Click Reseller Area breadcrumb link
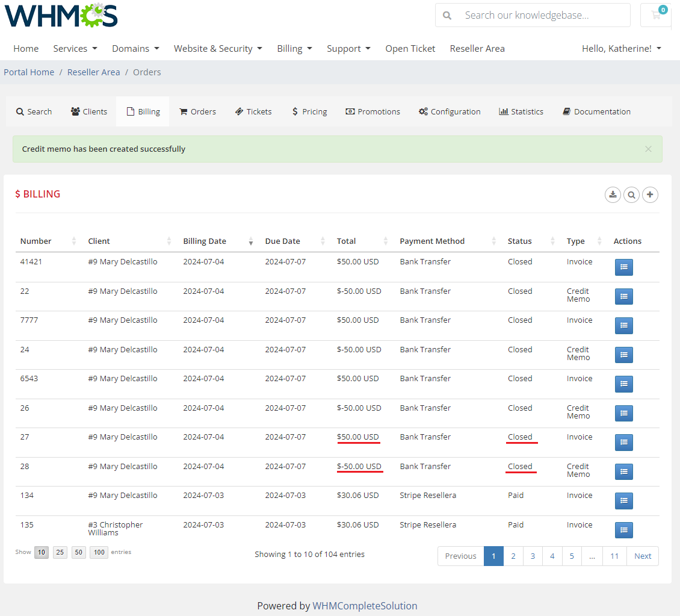The image size is (680, 616). pos(94,72)
